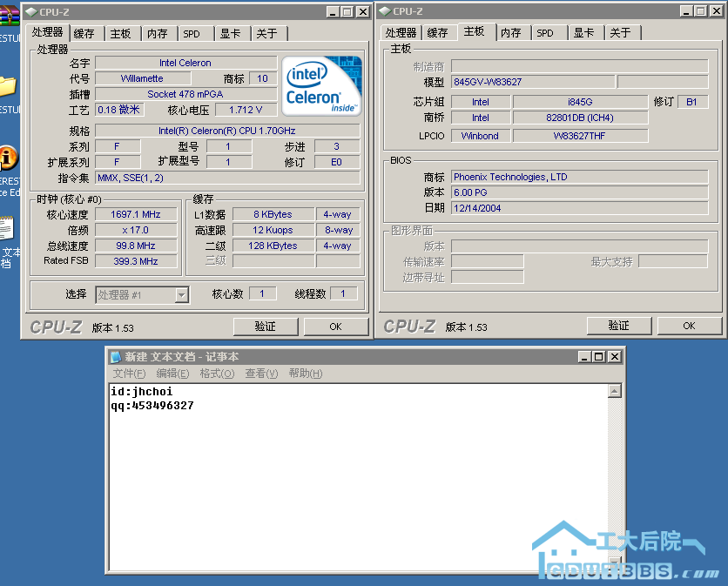
Task: Select 处理器 tab in left CPU-Z
Action: tap(47, 31)
